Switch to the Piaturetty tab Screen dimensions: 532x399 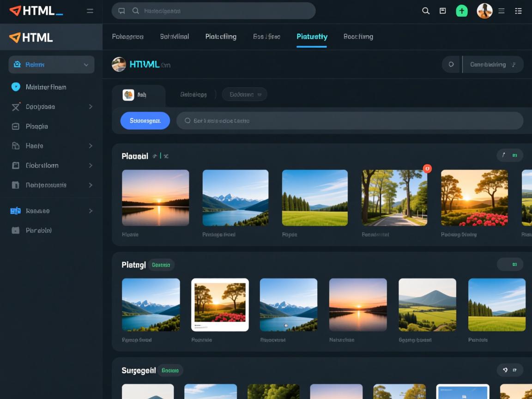click(312, 36)
